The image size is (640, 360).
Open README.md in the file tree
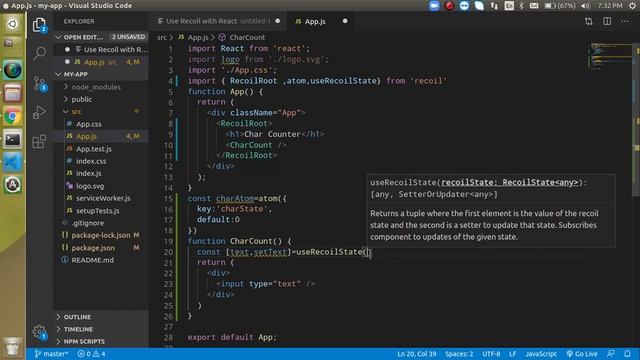click(x=92, y=260)
